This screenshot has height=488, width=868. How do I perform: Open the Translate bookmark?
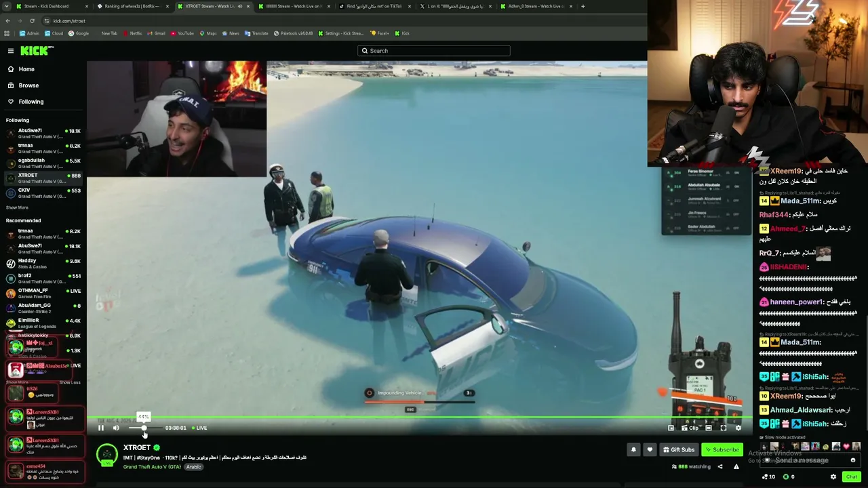257,33
